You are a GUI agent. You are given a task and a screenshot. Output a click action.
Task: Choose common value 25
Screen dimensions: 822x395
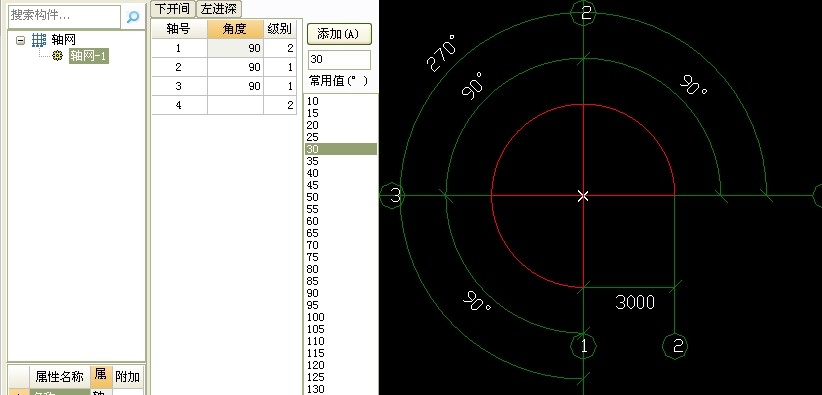[341, 137]
